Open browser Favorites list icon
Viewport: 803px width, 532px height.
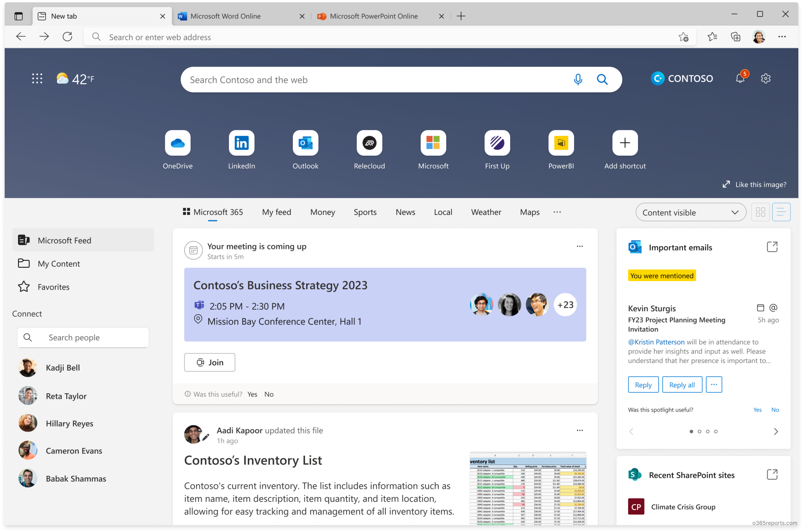pos(712,37)
